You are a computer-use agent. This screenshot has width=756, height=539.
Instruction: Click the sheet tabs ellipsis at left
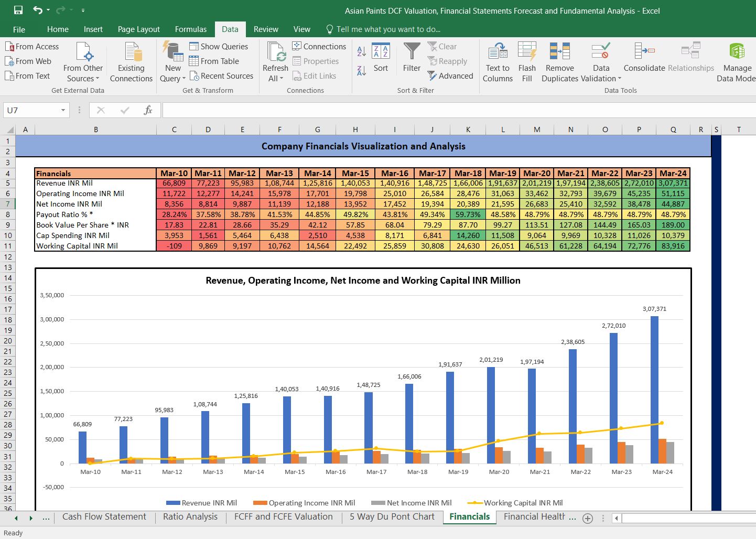tap(46, 518)
